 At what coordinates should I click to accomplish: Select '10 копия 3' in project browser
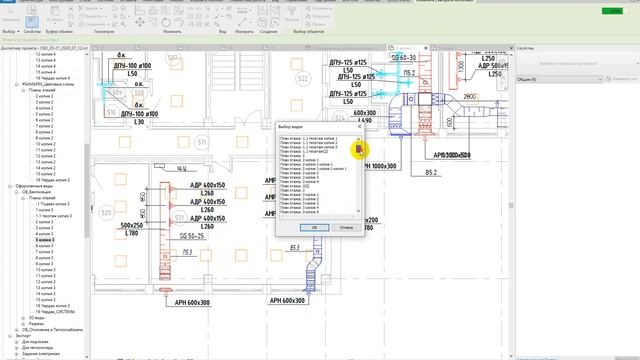(x=45, y=270)
